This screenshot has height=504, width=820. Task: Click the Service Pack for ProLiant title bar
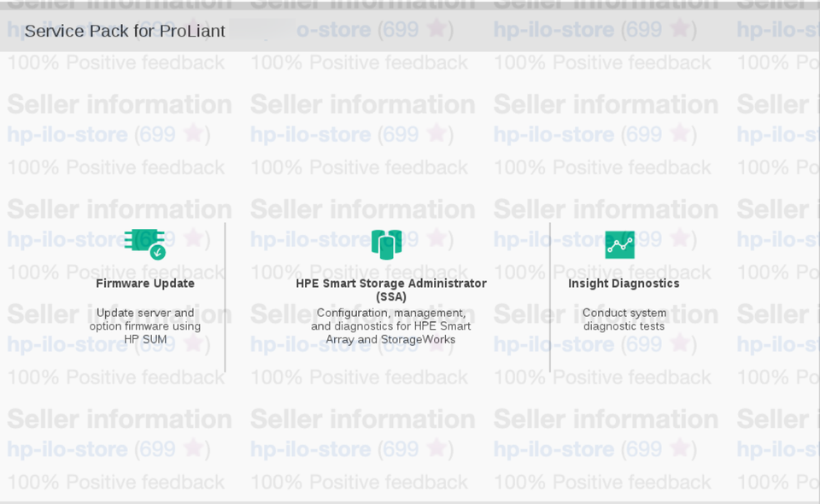(125, 31)
